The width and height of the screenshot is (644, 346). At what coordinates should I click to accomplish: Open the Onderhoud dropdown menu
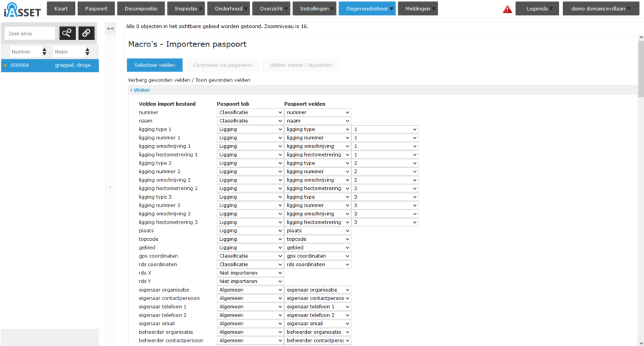coord(228,9)
